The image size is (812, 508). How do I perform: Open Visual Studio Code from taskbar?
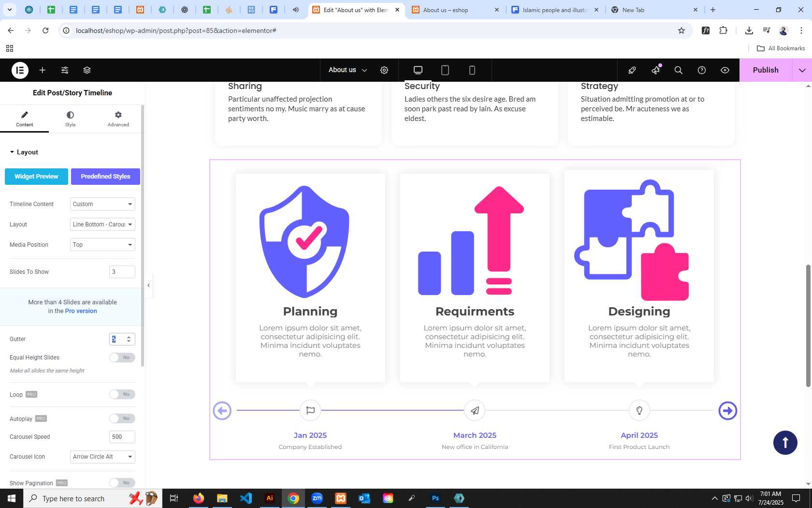(x=246, y=498)
